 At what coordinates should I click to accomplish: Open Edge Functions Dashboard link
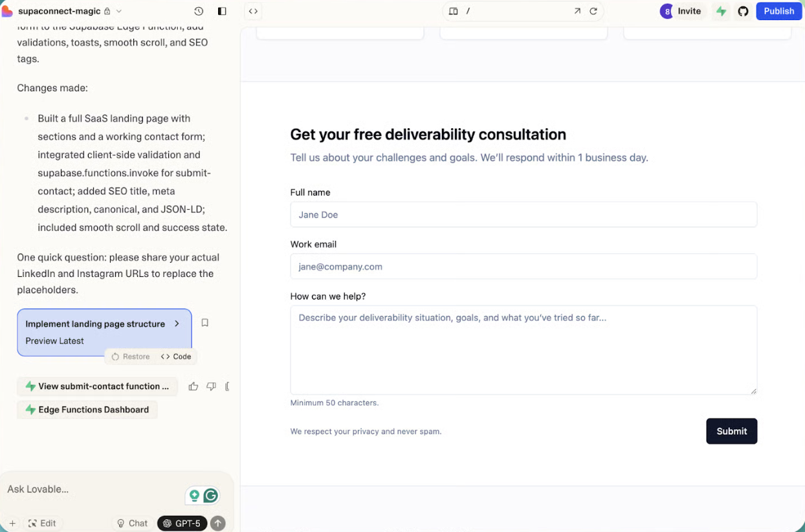click(x=87, y=410)
